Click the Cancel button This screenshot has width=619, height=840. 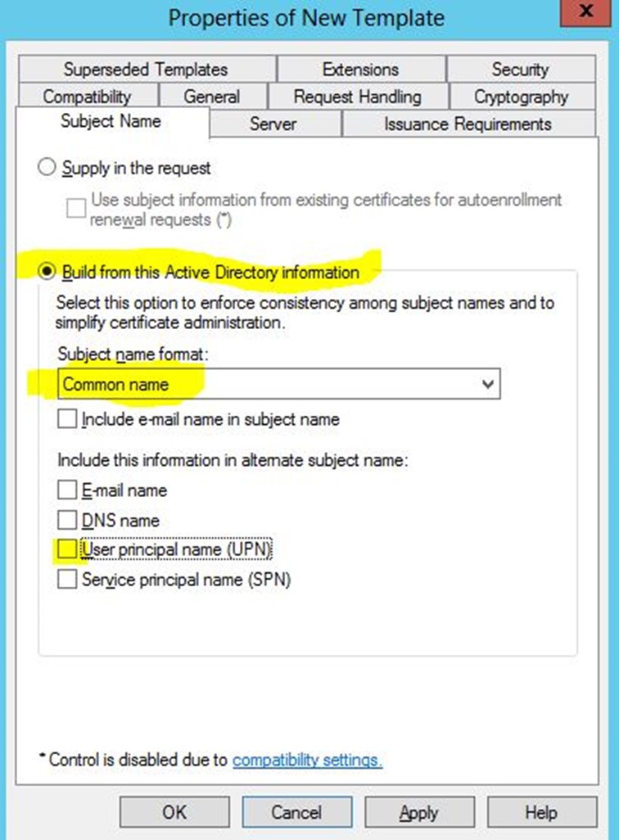[297, 812]
